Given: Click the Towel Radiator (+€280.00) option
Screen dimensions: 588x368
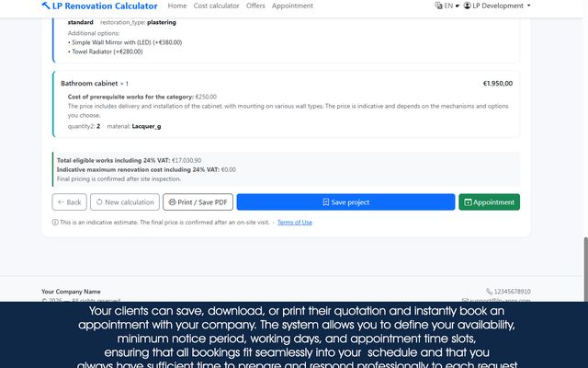Looking at the screenshot, I should 106,52.
